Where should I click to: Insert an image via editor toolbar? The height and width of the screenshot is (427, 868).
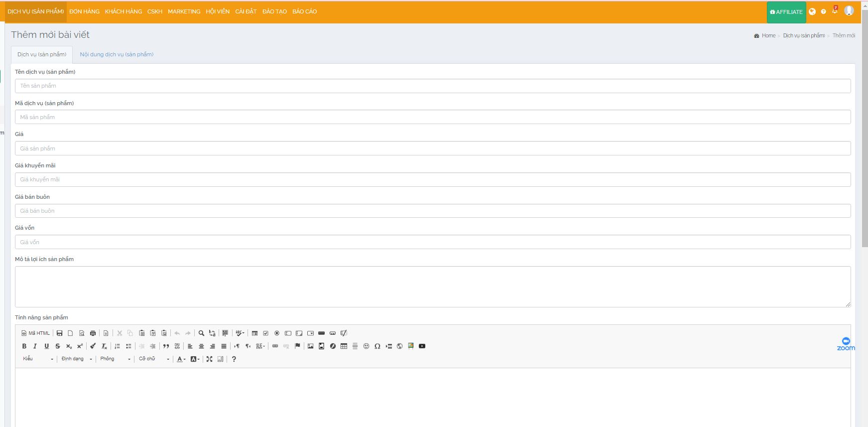tap(310, 346)
